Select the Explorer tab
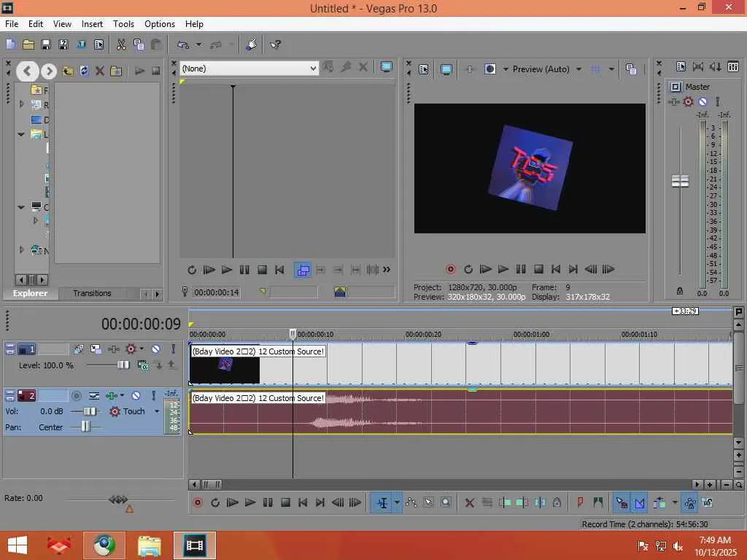Viewport: 747px width, 560px height. tap(30, 293)
